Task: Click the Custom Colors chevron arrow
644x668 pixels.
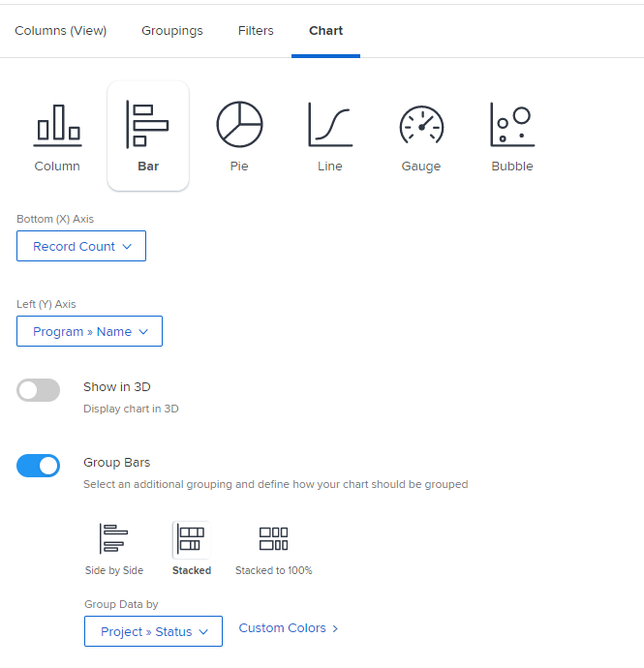Action: pos(335,629)
